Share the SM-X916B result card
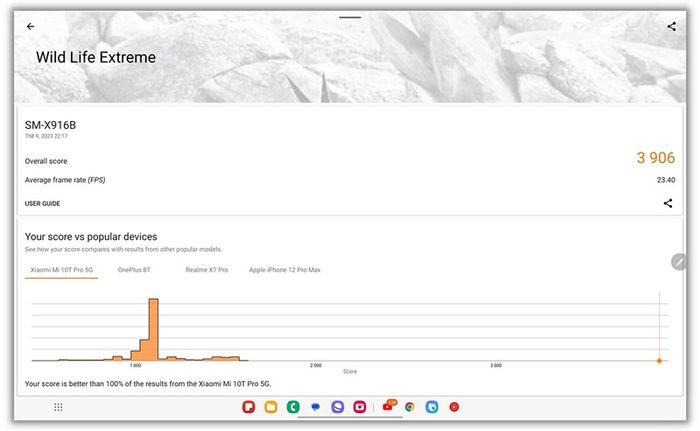The width and height of the screenshot is (700, 431). [x=668, y=204]
